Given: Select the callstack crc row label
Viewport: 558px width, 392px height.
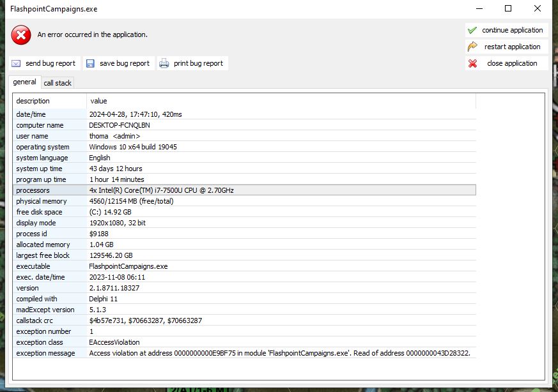Looking at the screenshot, I should (35, 320).
